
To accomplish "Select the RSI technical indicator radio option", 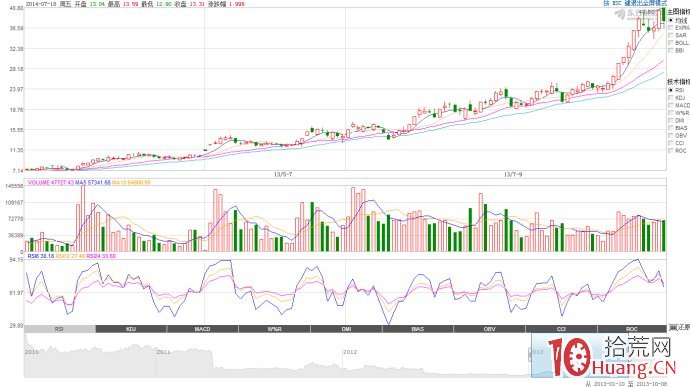I will tap(671, 90).
